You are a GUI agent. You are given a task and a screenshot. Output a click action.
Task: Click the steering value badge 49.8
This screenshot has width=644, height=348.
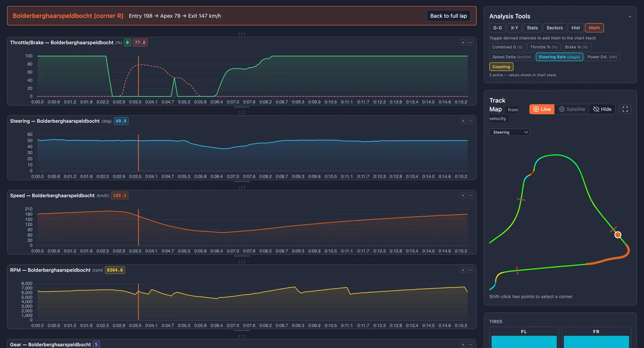tap(121, 121)
